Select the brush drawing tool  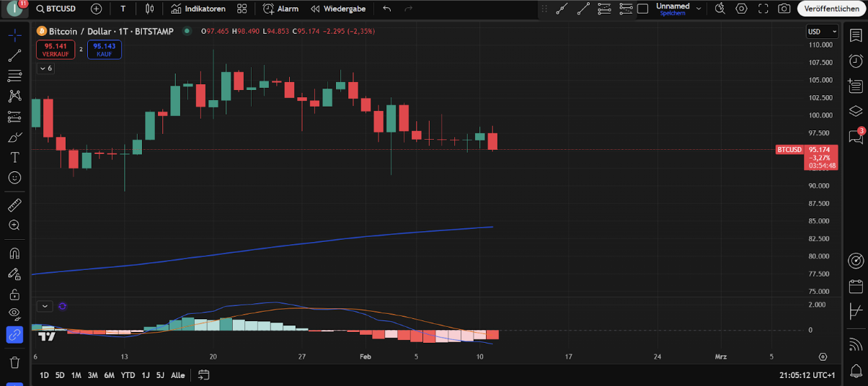tap(14, 136)
